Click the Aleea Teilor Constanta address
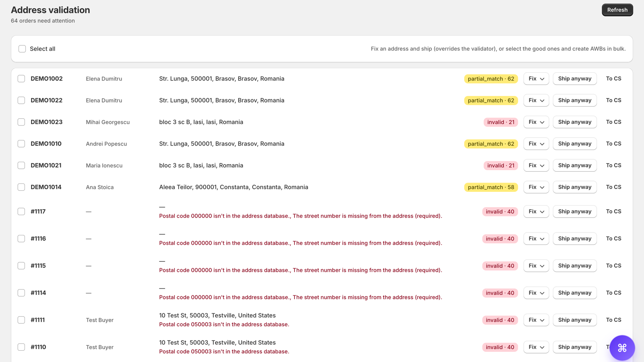644x362 pixels. (233, 187)
